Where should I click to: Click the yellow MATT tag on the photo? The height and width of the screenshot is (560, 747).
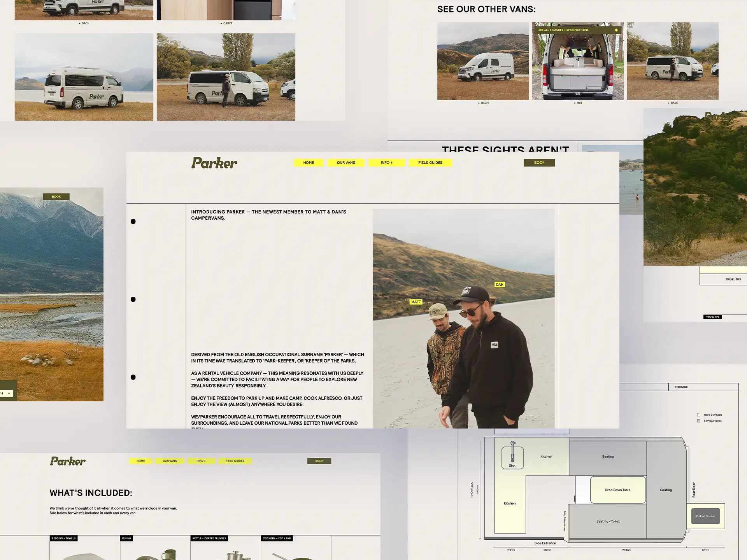click(416, 302)
